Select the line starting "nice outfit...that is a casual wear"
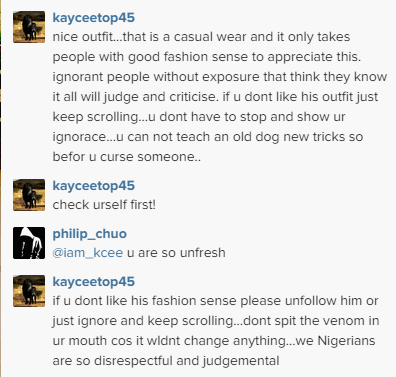396x377 pixels. click(x=201, y=37)
